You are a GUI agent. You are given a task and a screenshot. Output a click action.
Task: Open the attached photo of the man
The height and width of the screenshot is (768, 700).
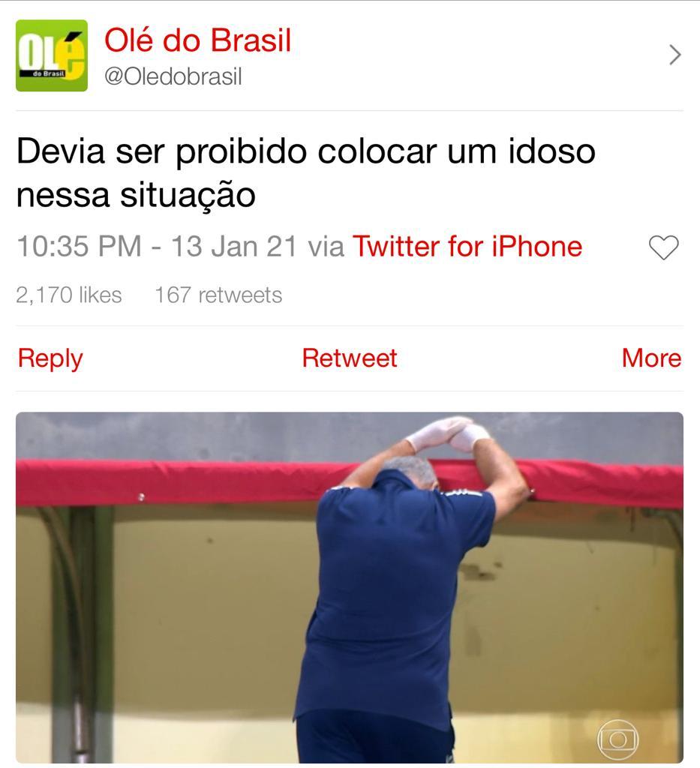(x=350, y=587)
